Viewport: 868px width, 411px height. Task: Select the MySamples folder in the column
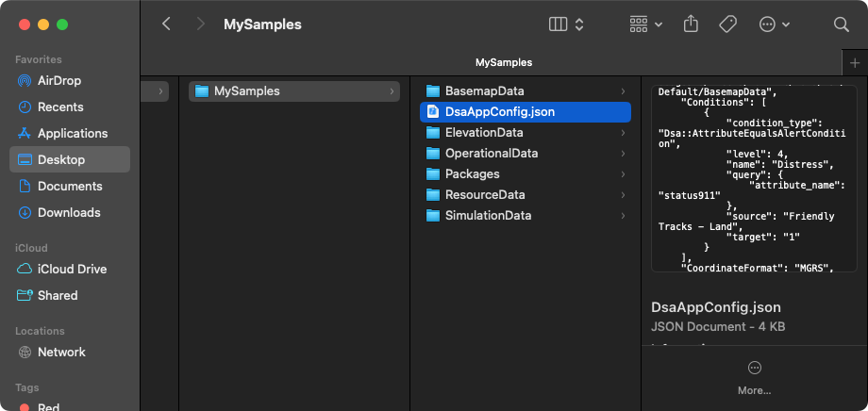(294, 91)
